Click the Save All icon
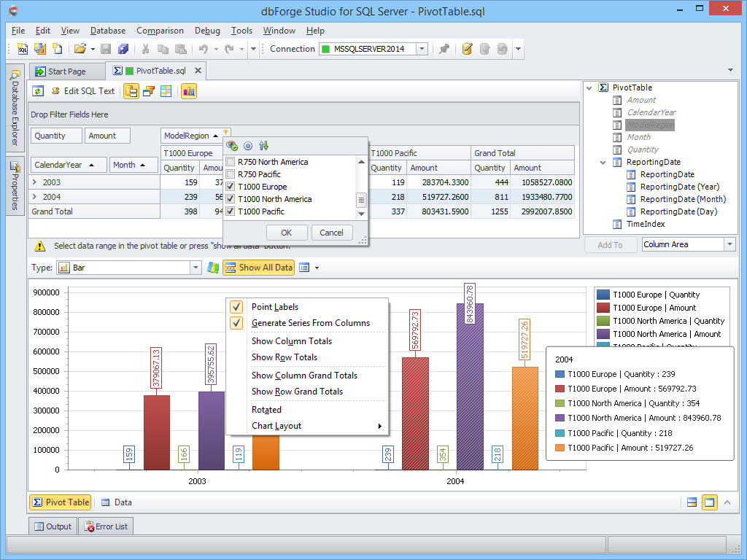Image resolution: width=747 pixels, height=560 pixels. [x=123, y=49]
